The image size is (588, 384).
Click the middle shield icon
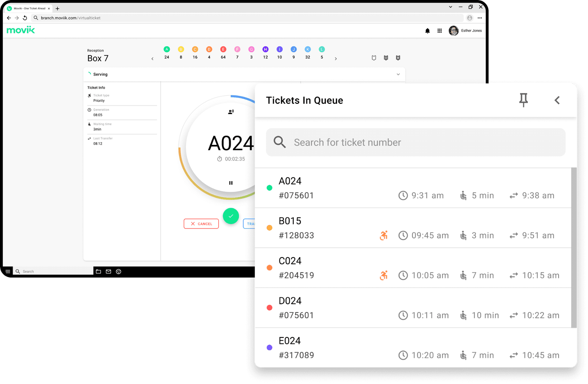(x=386, y=58)
